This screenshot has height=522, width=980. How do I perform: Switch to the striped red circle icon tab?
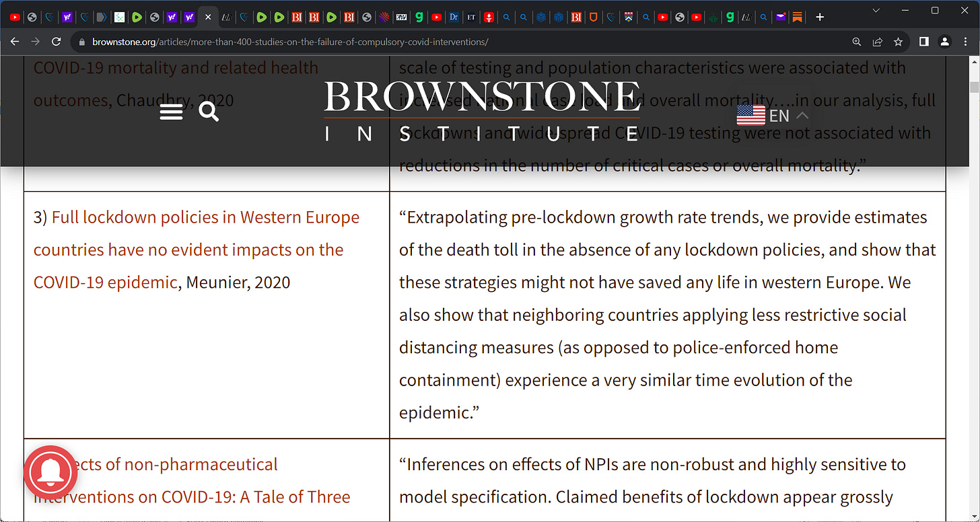tap(384, 17)
